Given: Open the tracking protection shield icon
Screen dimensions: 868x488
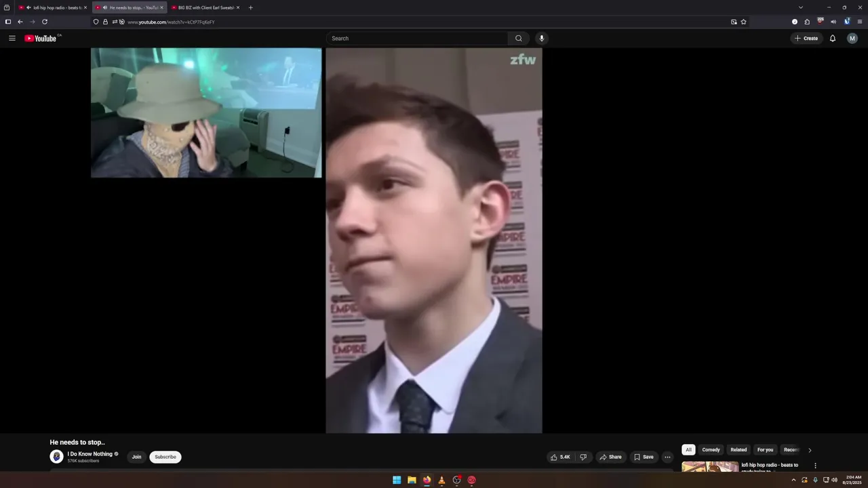Looking at the screenshot, I should (96, 22).
